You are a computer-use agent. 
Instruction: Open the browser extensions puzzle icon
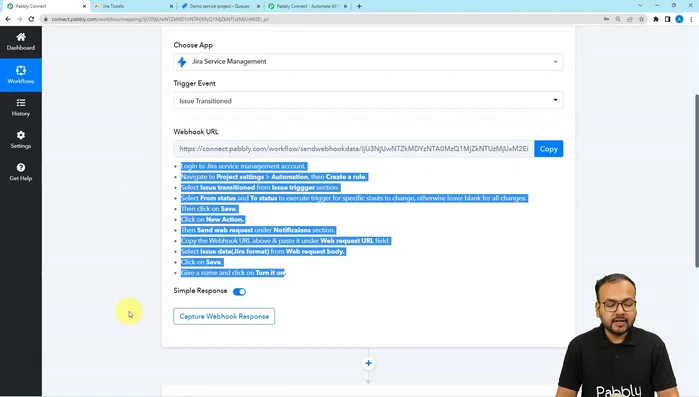pos(656,19)
